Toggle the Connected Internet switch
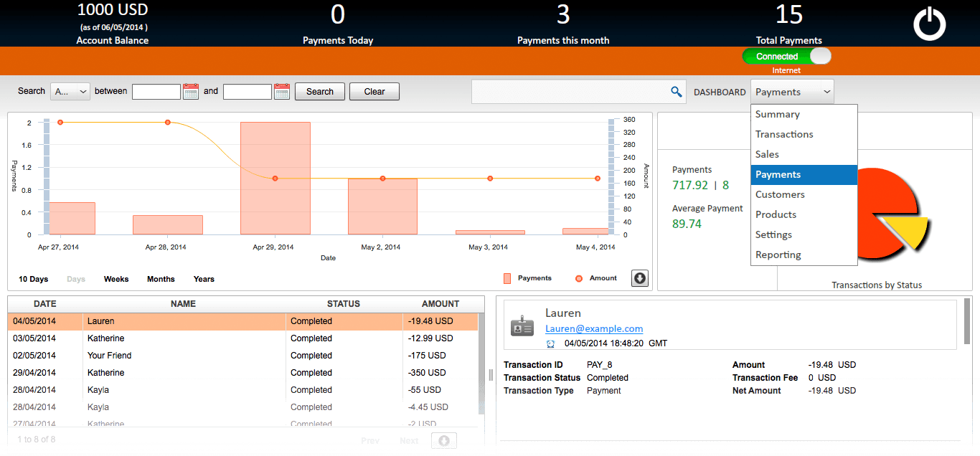The width and height of the screenshot is (980, 456). pyautogui.click(x=787, y=57)
